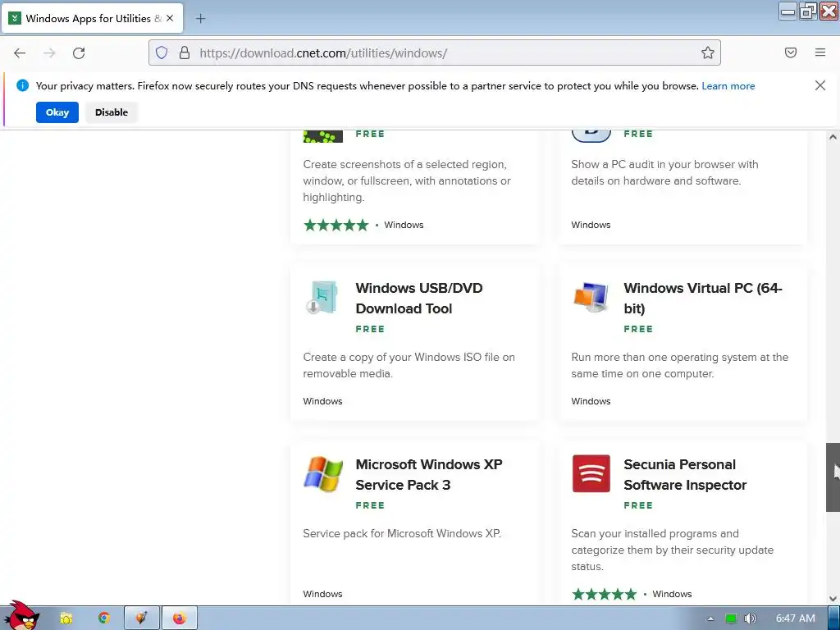
Task: Click FREE label under Windows Virtual PC
Action: coord(638,329)
